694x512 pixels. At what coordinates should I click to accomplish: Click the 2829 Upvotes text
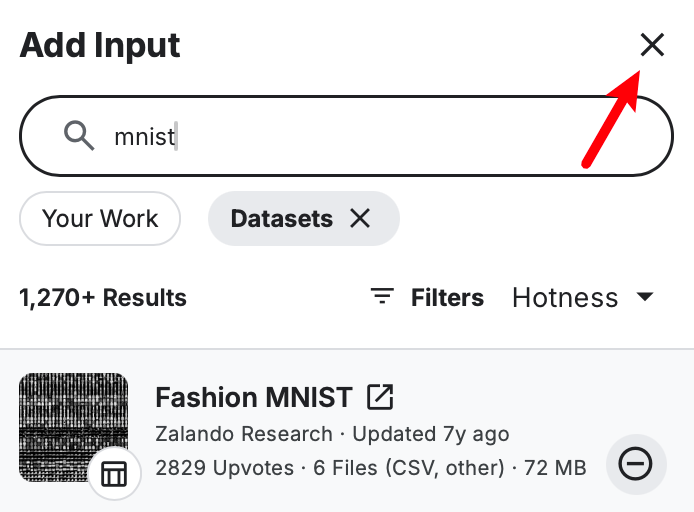225,467
